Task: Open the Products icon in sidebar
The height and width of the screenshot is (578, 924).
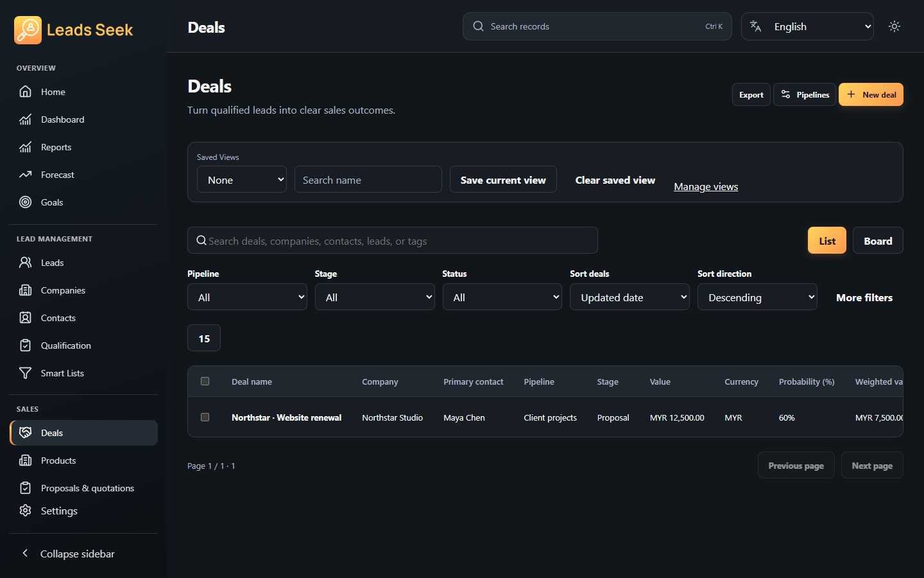Action: (26, 460)
